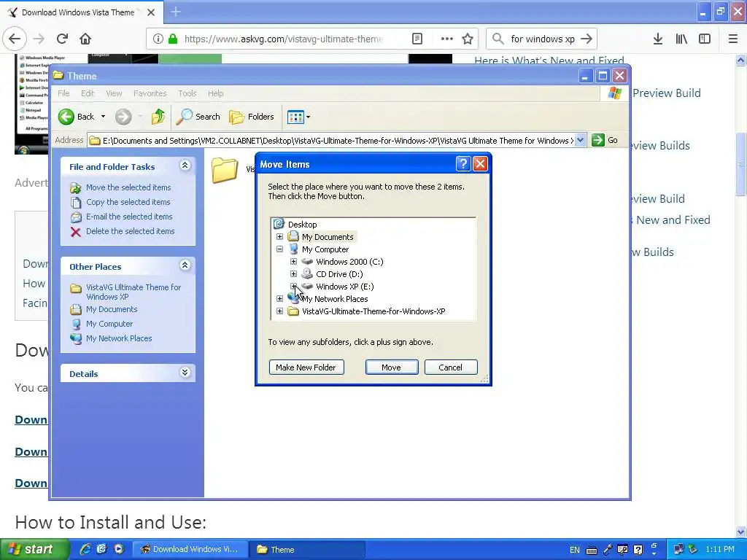Open the Edit menu in Theme window
This screenshot has width=747, height=560.
click(88, 93)
